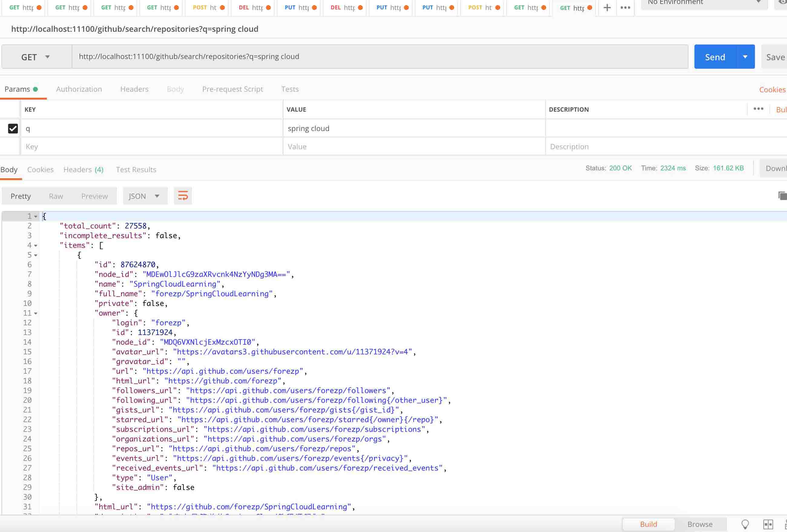The height and width of the screenshot is (532, 787).
Task: Open the JSON format dropdown
Action: [144, 196]
